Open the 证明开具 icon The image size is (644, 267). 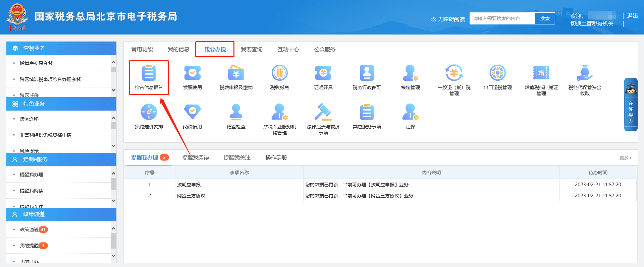[323, 73]
